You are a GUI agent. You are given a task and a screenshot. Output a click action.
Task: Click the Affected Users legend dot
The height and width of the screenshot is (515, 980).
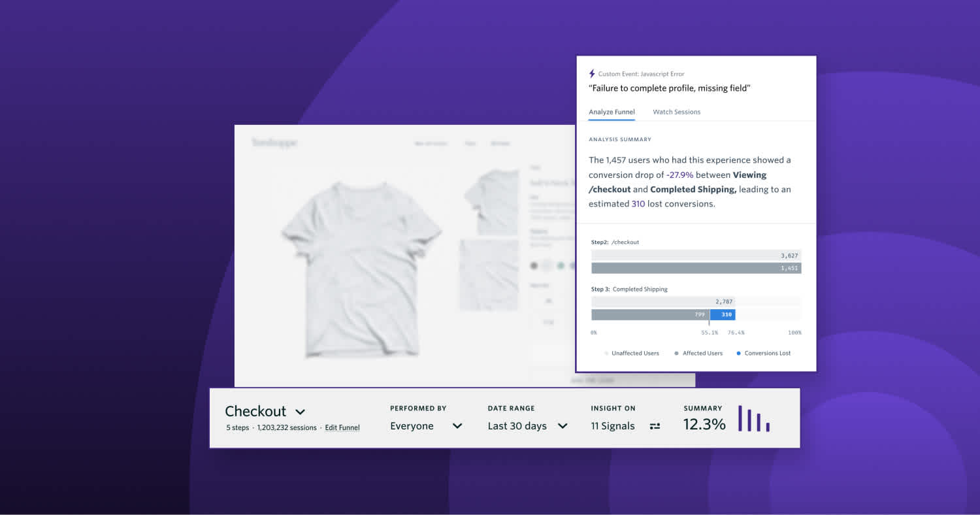pos(676,354)
